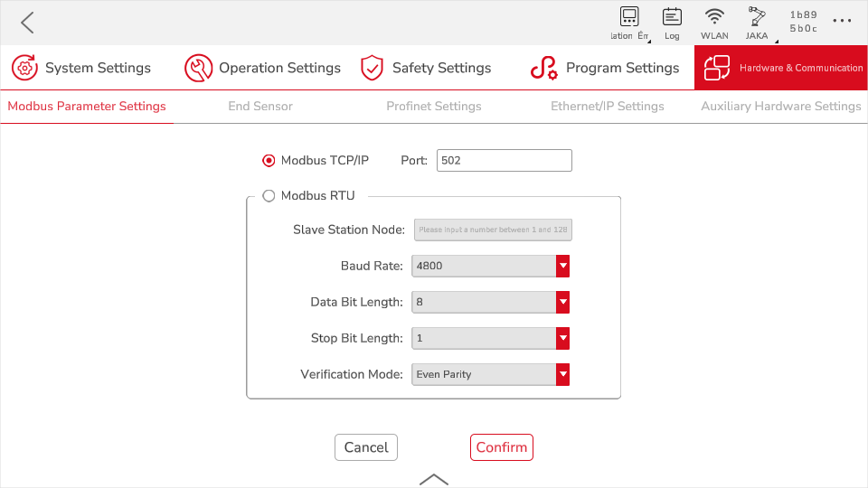Open the Log icon
The width and height of the screenshot is (868, 488).
[x=672, y=16]
